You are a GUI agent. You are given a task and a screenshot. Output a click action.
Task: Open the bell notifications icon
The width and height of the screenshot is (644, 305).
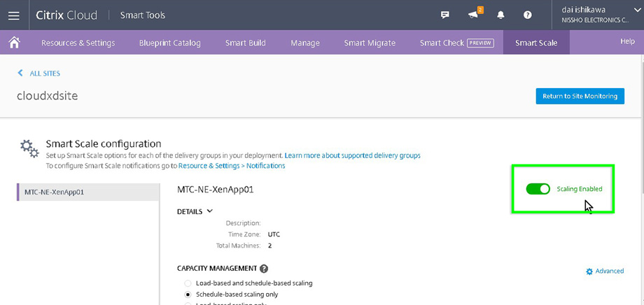click(500, 15)
